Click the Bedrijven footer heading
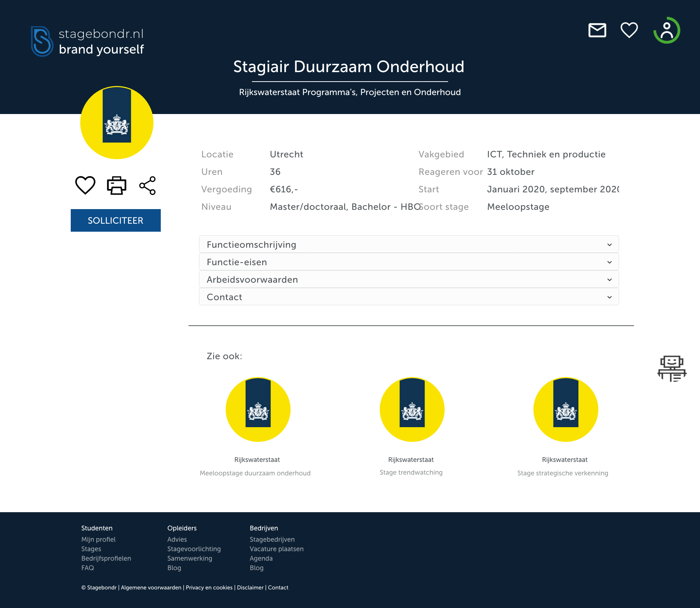The height and width of the screenshot is (608, 700). (x=264, y=528)
